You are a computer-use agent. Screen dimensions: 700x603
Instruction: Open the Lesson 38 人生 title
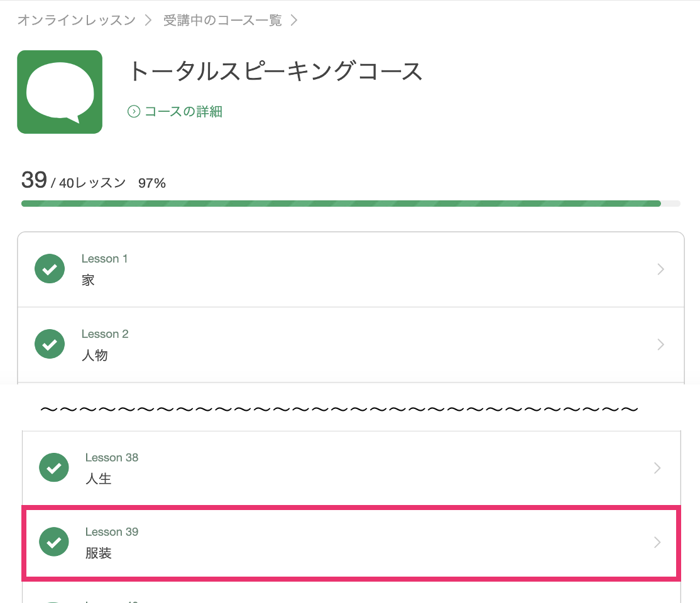click(x=99, y=479)
